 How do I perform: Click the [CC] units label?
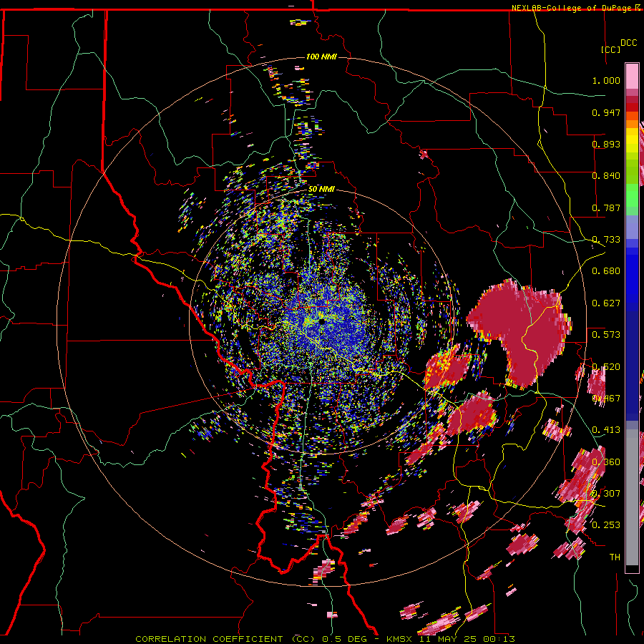point(610,49)
